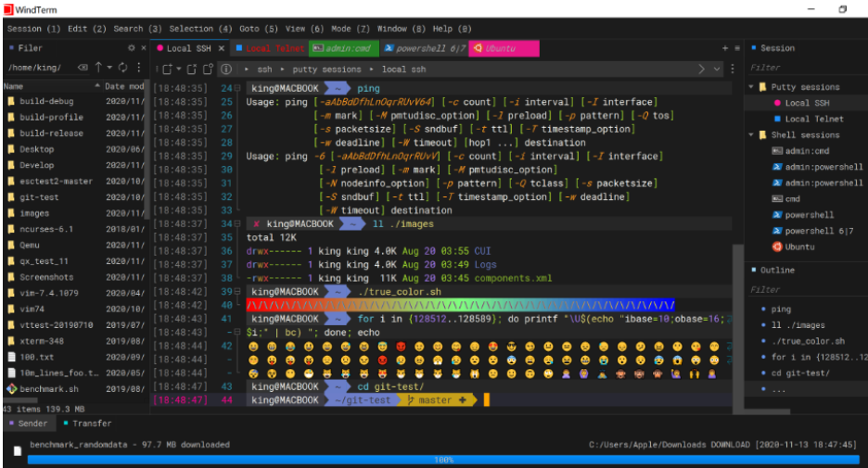Go up one directory in Filer
This screenshot has width=868, height=468.
98,68
